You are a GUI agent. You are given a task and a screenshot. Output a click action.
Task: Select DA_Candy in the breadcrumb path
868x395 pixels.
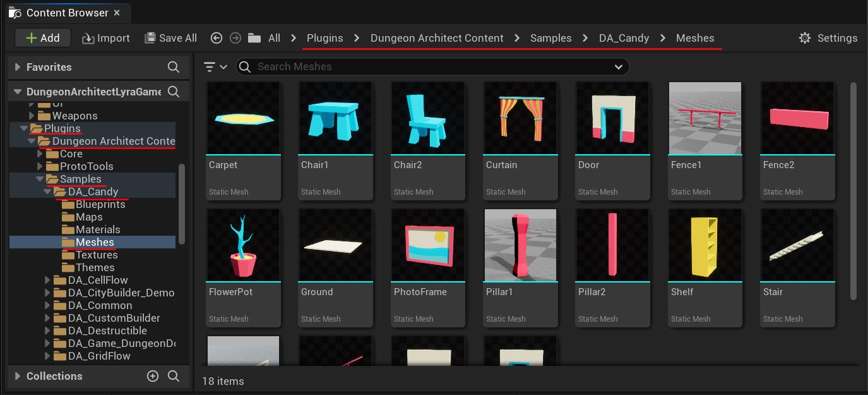click(624, 38)
